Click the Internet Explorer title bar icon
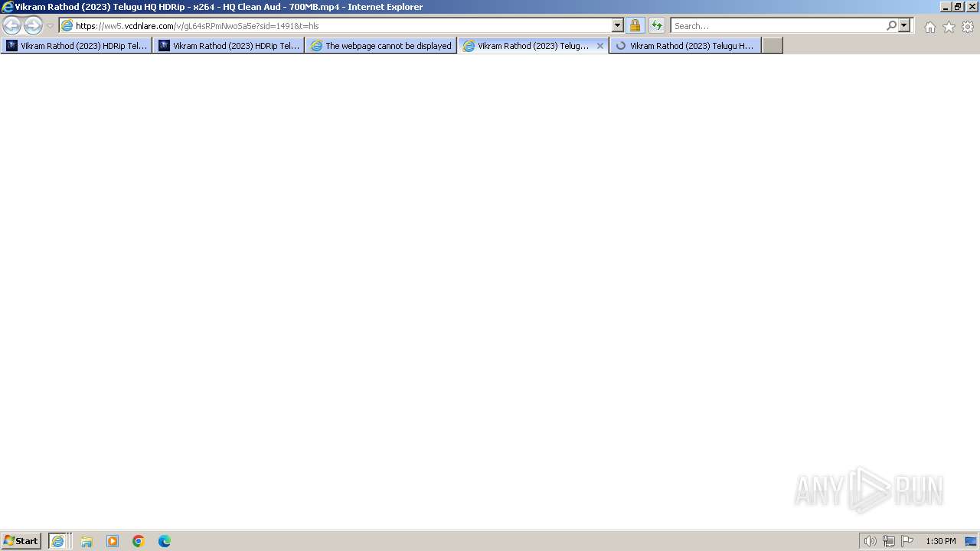 point(8,7)
